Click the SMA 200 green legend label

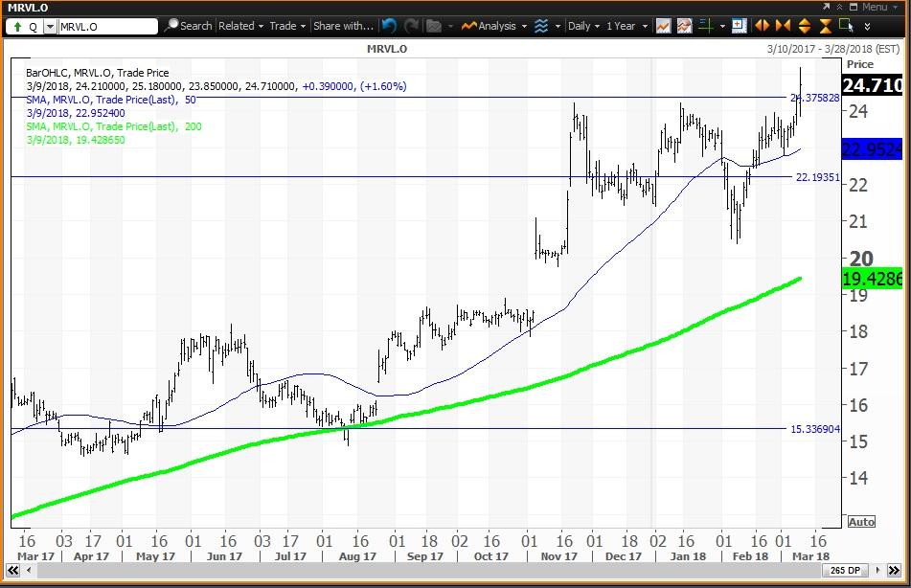point(114,126)
